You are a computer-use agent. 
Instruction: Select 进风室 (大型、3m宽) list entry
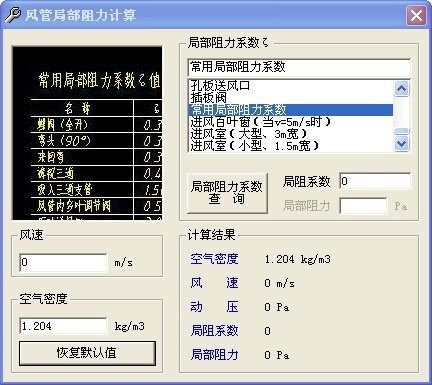(x=290, y=134)
